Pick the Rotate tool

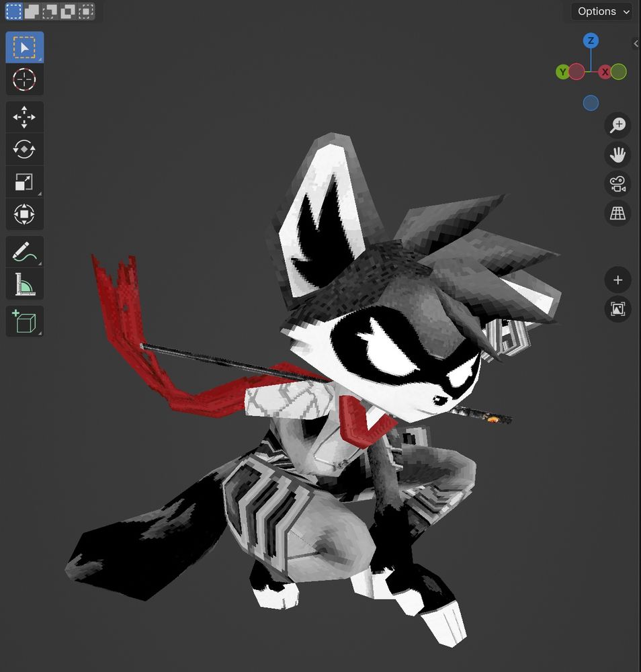(x=24, y=149)
